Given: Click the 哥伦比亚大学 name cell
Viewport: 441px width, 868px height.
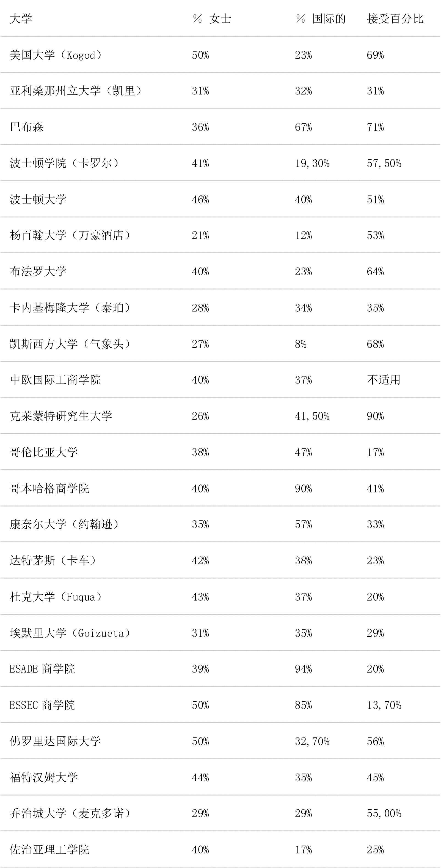Looking at the screenshot, I should point(44,452).
